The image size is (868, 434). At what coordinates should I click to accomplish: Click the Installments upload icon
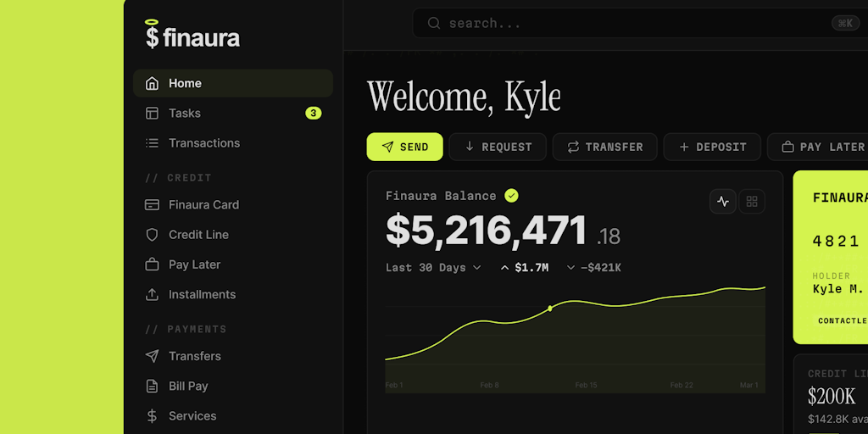pos(152,294)
